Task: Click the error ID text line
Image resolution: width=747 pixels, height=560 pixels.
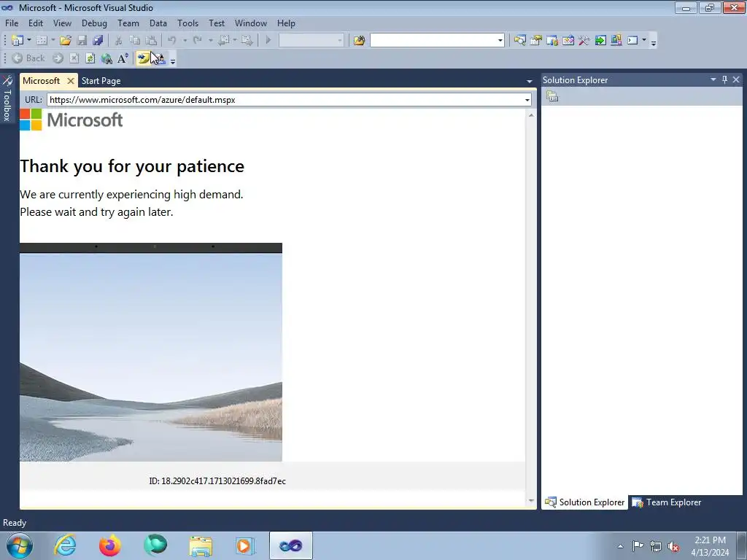Action: coord(217,481)
